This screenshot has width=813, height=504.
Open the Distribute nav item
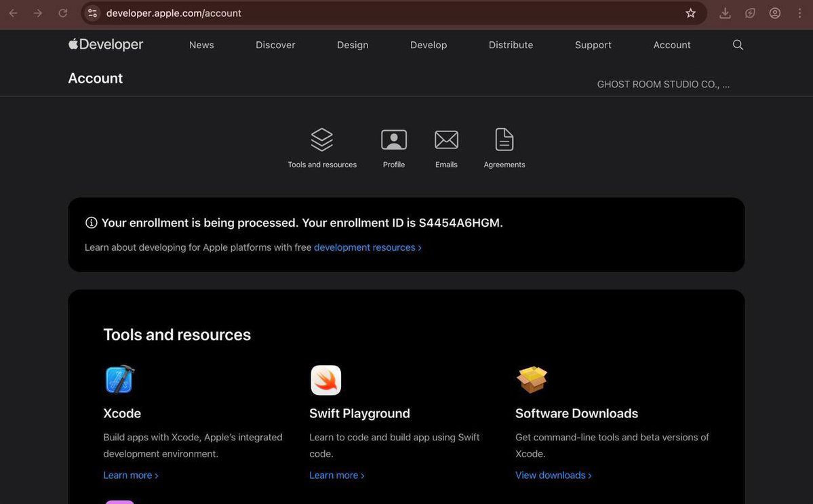[511, 45]
